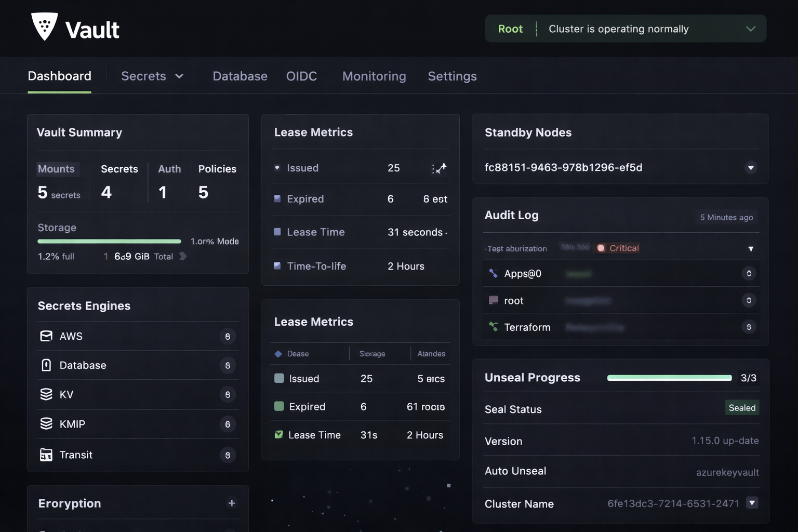Image resolution: width=798 pixels, height=532 pixels.
Task: Click the KV stack icon
Action: pyautogui.click(x=46, y=394)
